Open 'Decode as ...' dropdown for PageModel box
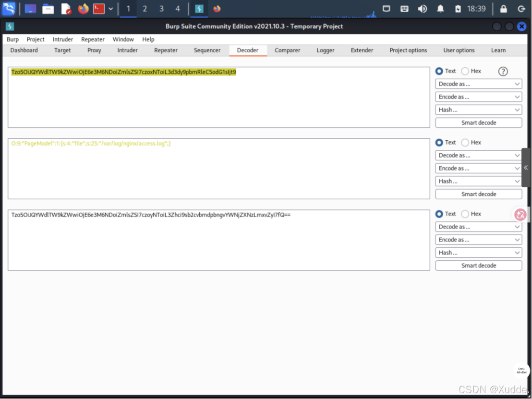The image size is (532, 399). pos(478,156)
